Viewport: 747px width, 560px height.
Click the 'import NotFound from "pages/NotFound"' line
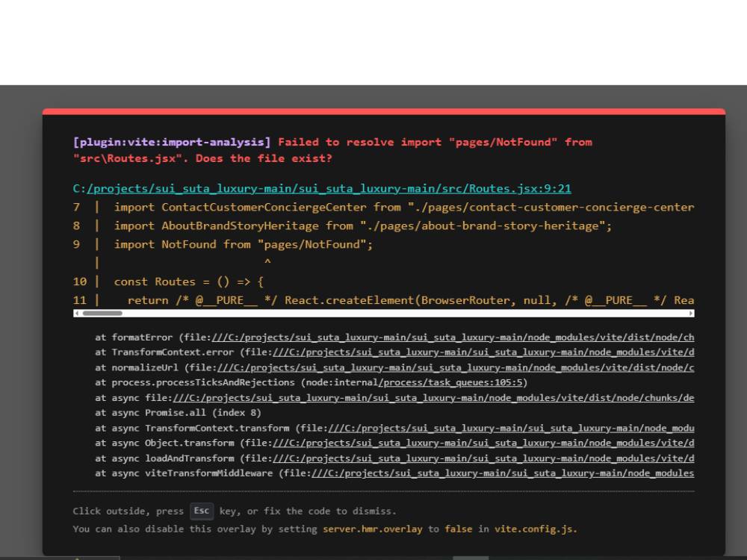pos(243,244)
